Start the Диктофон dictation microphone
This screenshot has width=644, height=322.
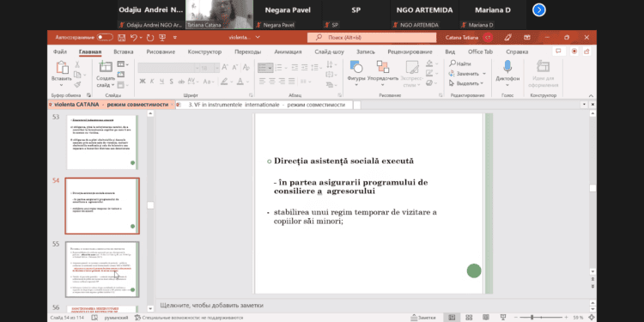pyautogui.click(x=507, y=74)
